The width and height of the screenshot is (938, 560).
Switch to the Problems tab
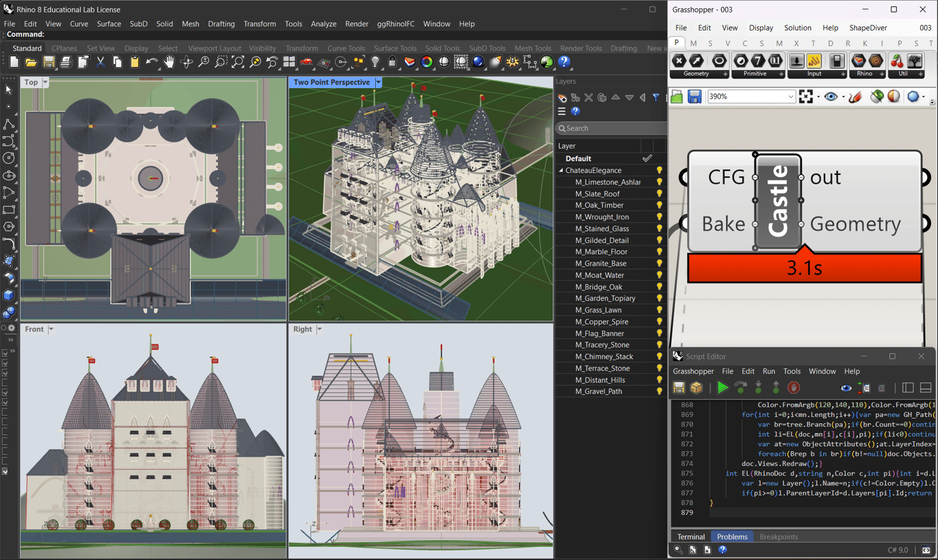point(732,537)
